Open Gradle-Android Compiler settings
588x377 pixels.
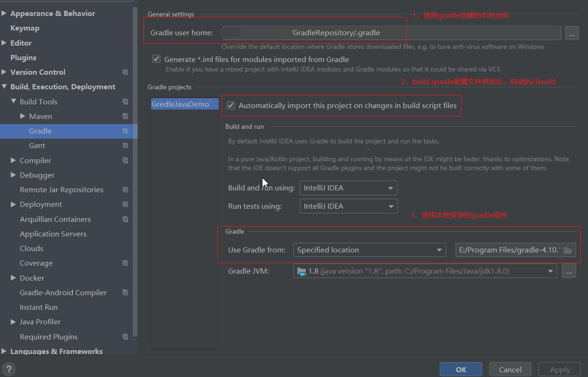point(63,292)
